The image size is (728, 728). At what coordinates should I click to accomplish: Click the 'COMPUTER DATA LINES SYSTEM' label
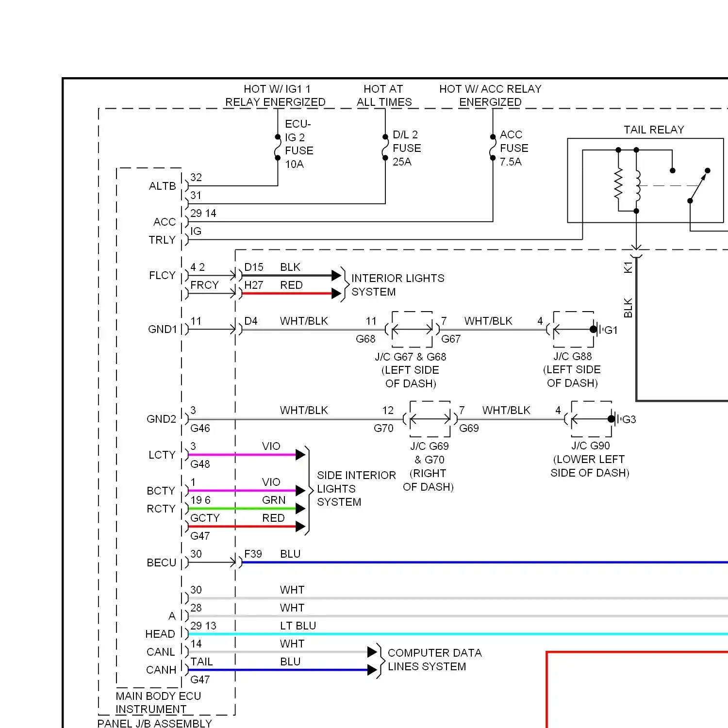pyautogui.click(x=435, y=660)
